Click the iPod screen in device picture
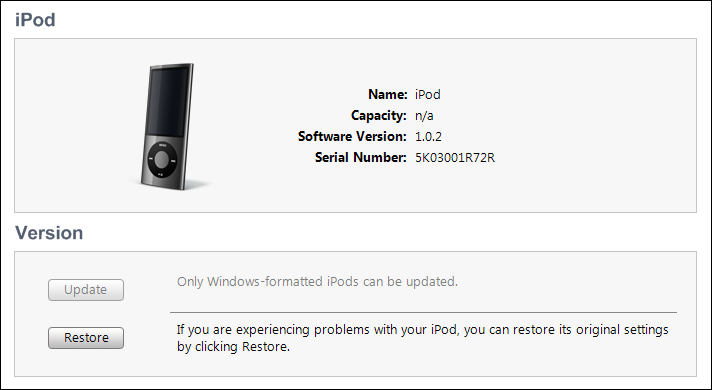712x390 pixels. 168,101
